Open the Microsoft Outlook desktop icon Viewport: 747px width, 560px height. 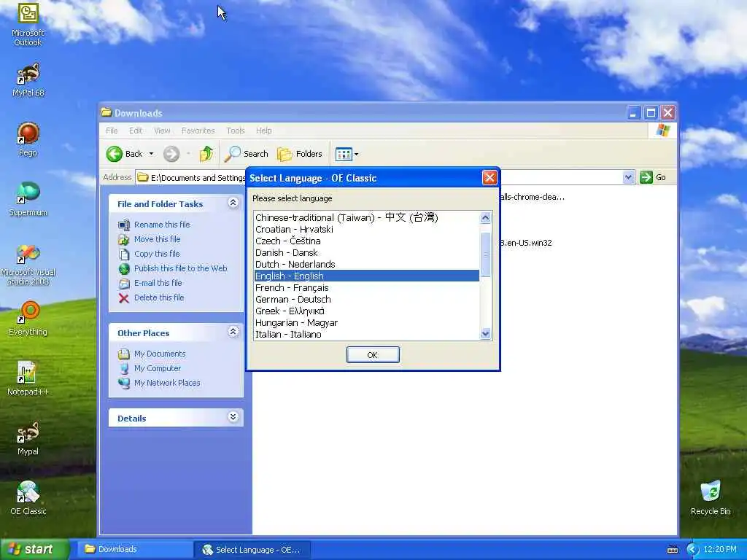click(28, 24)
